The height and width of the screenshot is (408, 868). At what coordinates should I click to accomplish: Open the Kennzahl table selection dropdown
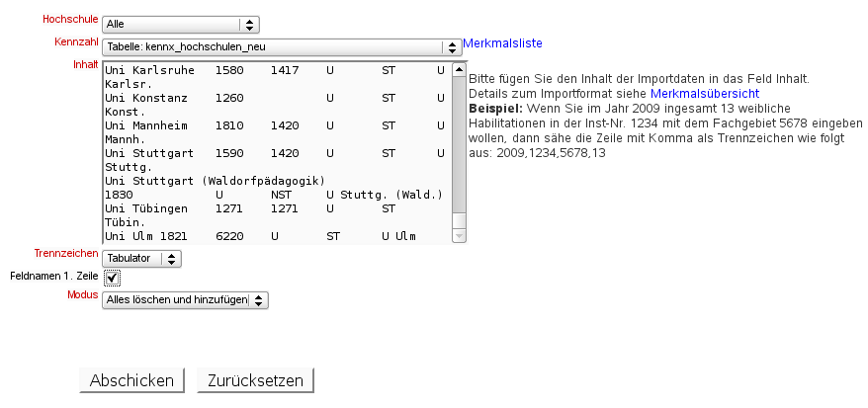click(x=282, y=47)
